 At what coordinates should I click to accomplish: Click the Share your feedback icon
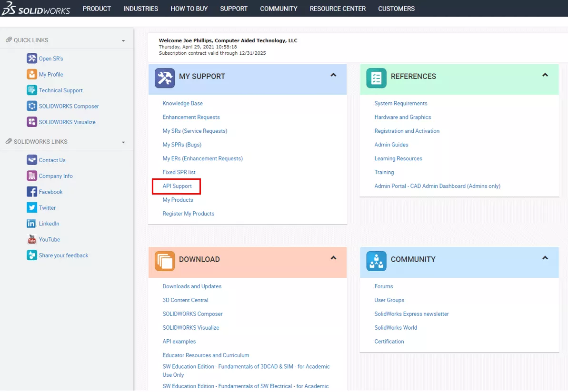pyautogui.click(x=31, y=255)
